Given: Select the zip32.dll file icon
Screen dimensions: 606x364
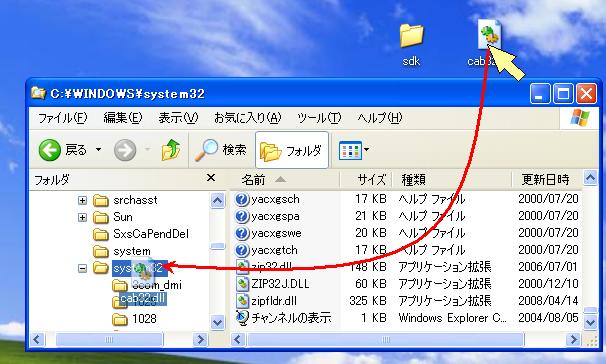Looking at the screenshot, I should coord(242,267).
